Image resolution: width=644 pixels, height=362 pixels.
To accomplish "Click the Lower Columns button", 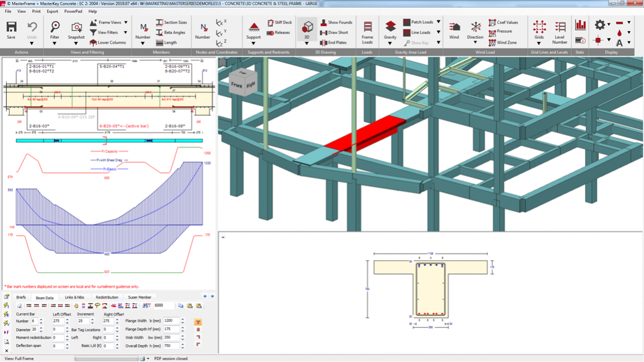I will tap(108, 43).
